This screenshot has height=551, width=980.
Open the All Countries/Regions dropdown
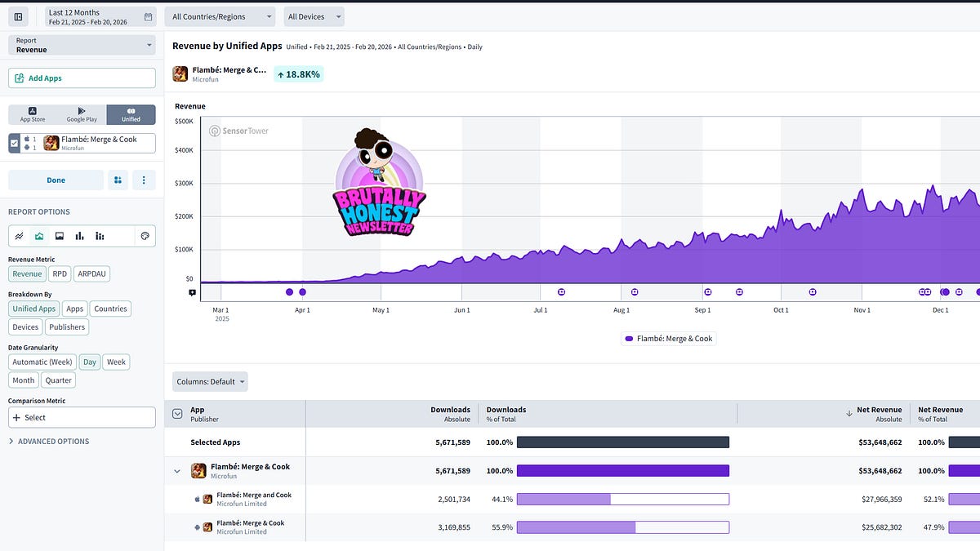[x=220, y=16]
